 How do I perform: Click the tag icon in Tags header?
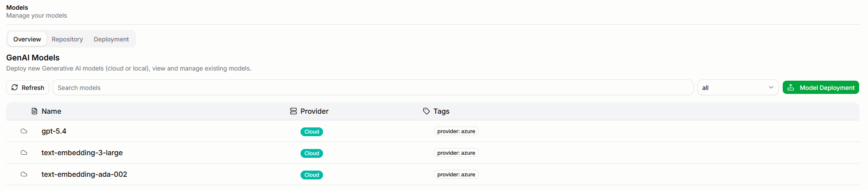click(426, 111)
